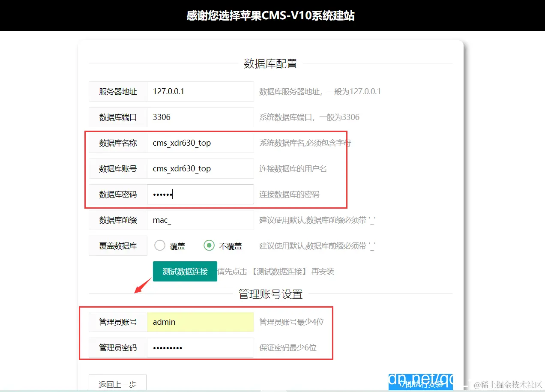Screen dimensions: 545x392
Task: Click the 管理员密码 label
Action: [118, 347]
